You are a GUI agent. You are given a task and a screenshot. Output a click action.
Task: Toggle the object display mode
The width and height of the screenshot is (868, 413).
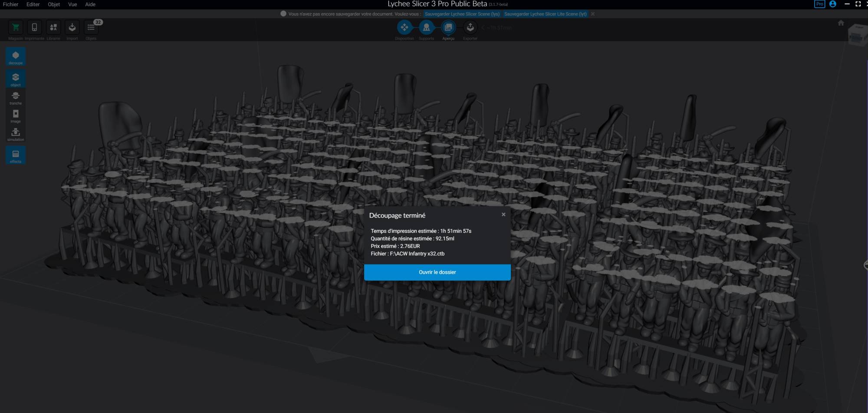click(x=16, y=79)
